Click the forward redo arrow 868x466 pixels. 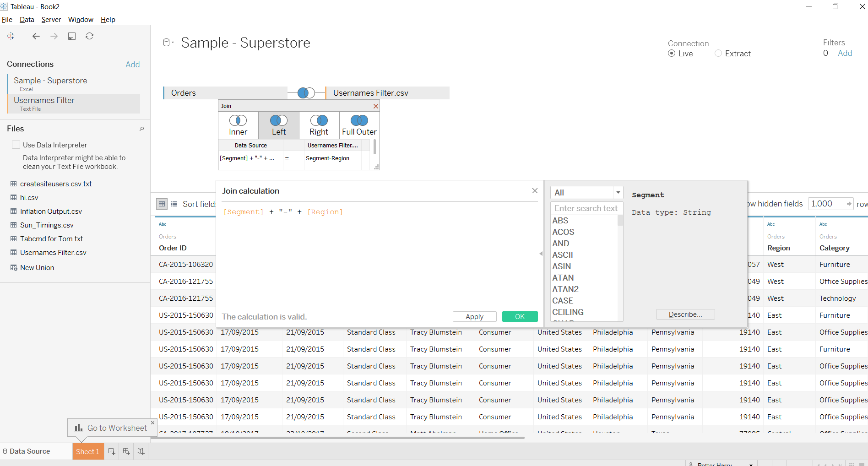[54, 36]
